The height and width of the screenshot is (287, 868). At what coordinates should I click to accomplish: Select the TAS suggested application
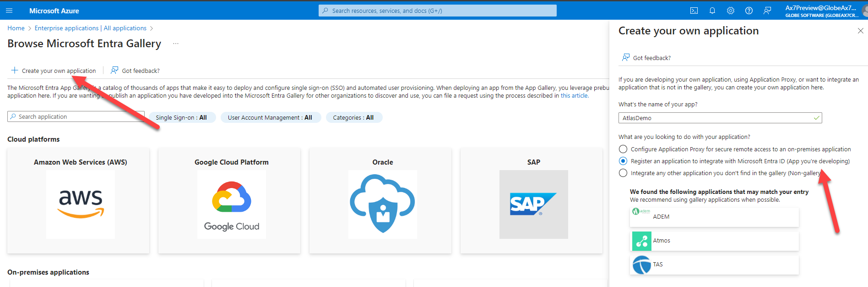[714, 265]
